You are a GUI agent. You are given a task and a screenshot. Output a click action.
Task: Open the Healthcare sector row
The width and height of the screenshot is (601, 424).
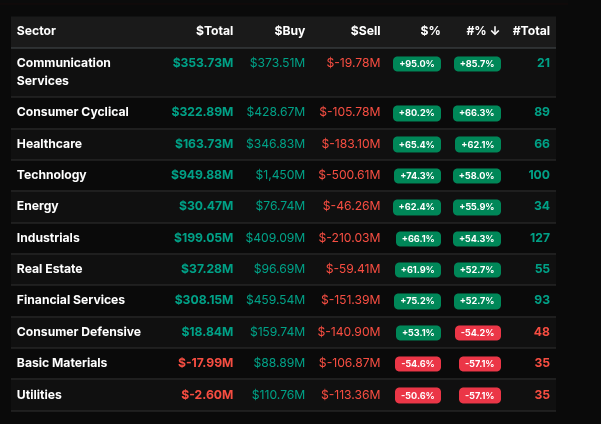tap(49, 144)
